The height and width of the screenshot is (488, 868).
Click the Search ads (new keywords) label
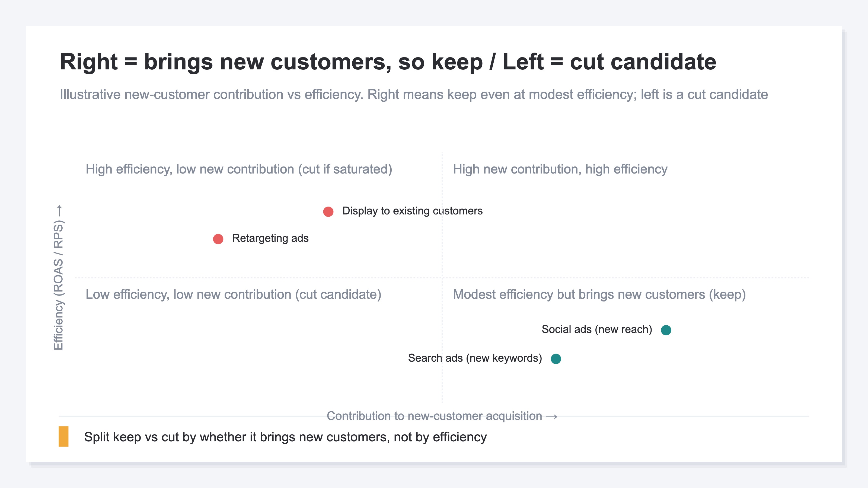[x=475, y=358]
